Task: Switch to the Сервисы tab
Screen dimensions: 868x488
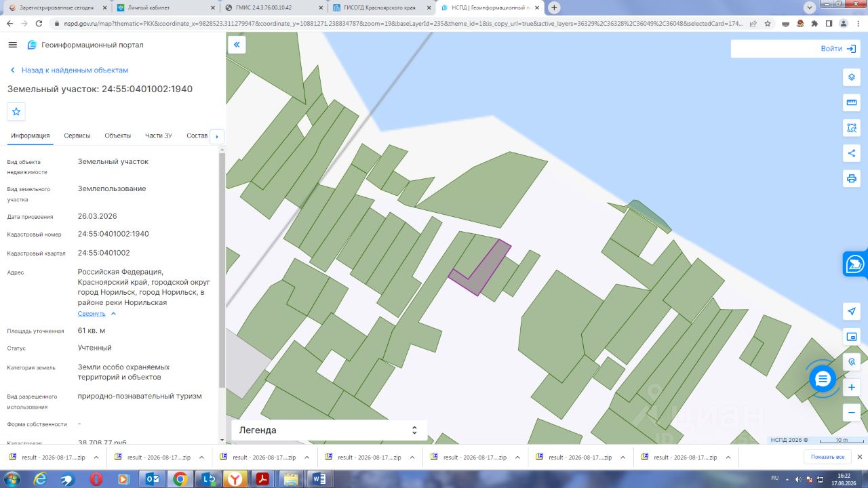Action: pos(77,136)
